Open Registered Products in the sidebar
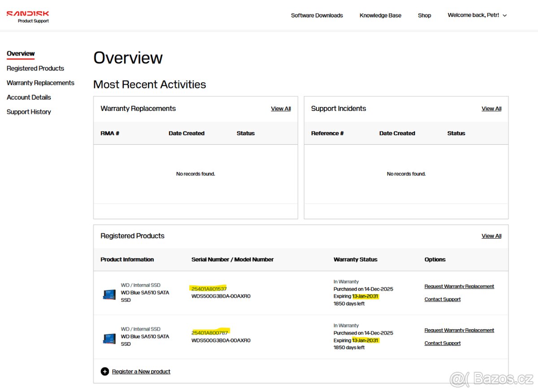Screen dimensions: 538x392 pyautogui.click(x=35, y=68)
